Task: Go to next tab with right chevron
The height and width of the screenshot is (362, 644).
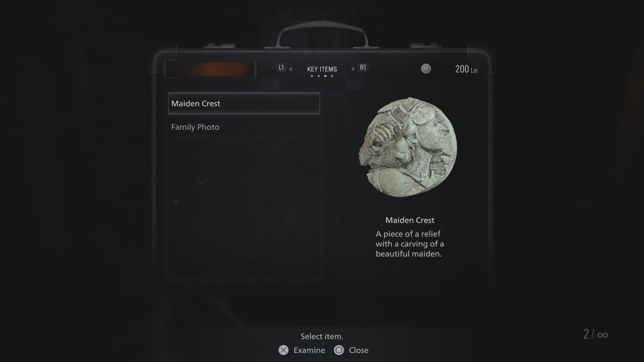Action: click(x=353, y=69)
